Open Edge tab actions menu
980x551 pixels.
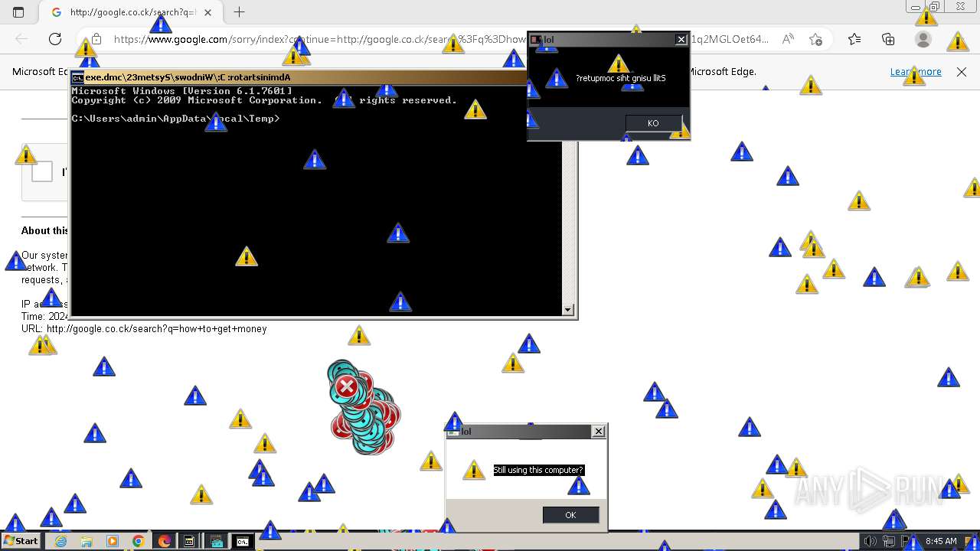[18, 12]
